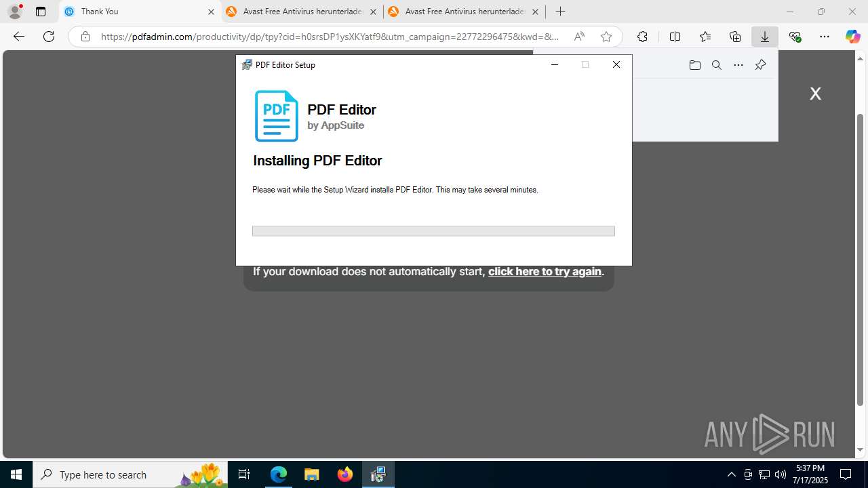
Task: Minimize the Edge browser window
Action: [x=789, y=12]
